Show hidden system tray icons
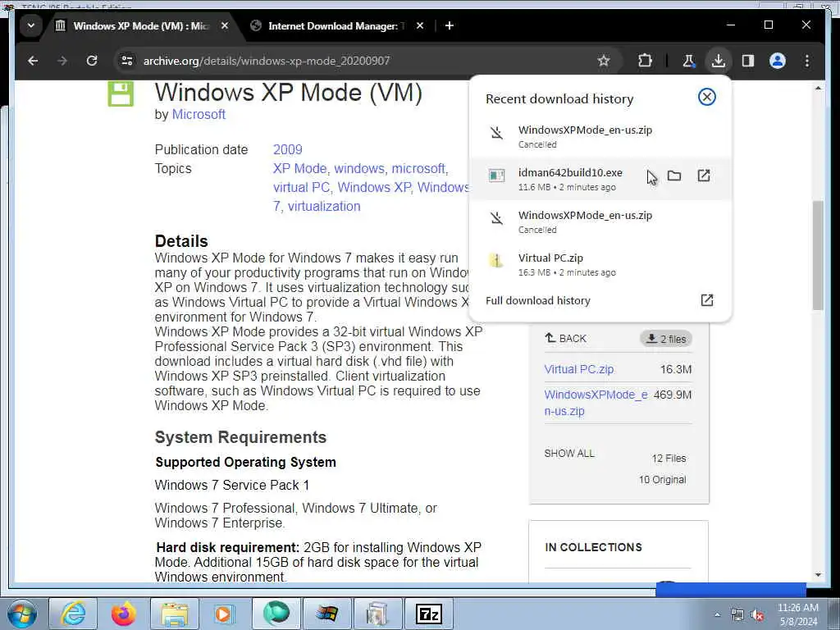 [717, 614]
